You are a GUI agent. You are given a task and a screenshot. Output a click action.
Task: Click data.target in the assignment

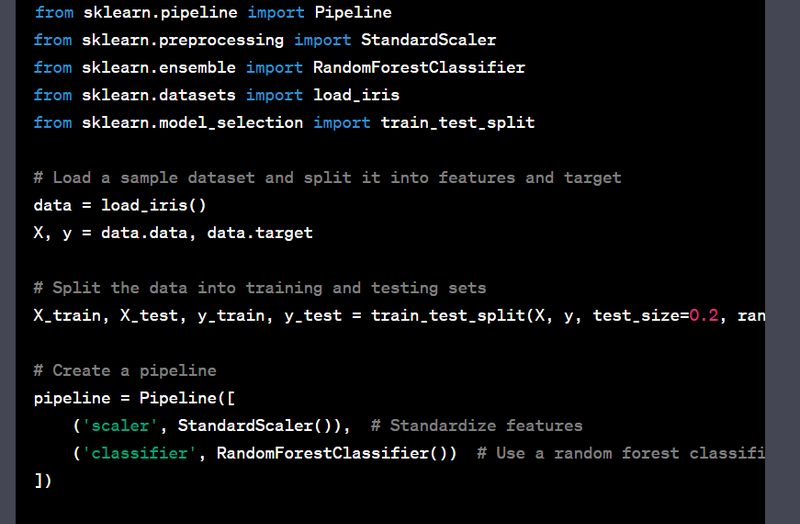tap(260, 233)
